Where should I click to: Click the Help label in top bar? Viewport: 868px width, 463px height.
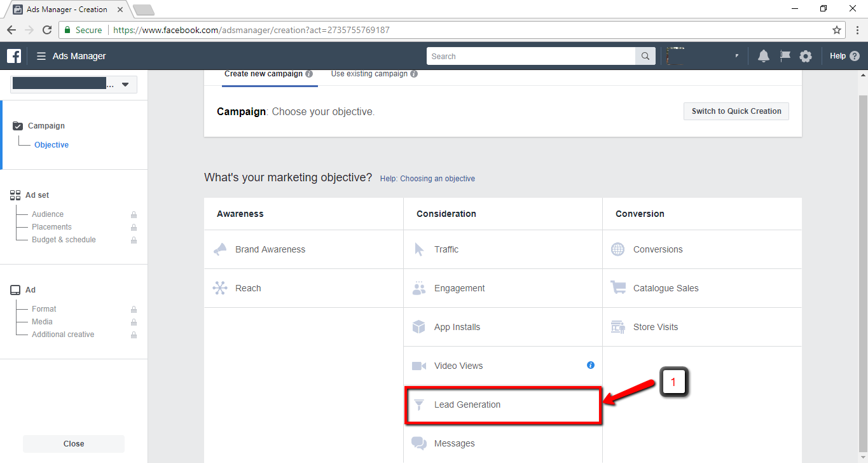[837, 56]
